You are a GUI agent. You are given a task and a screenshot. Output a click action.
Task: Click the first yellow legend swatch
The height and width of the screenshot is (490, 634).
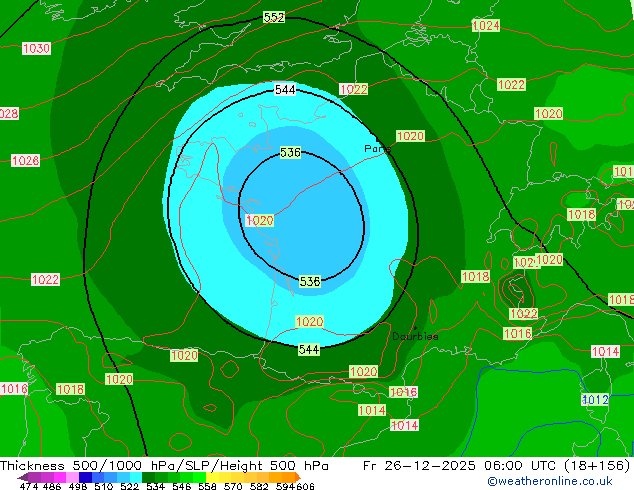(x=212, y=477)
